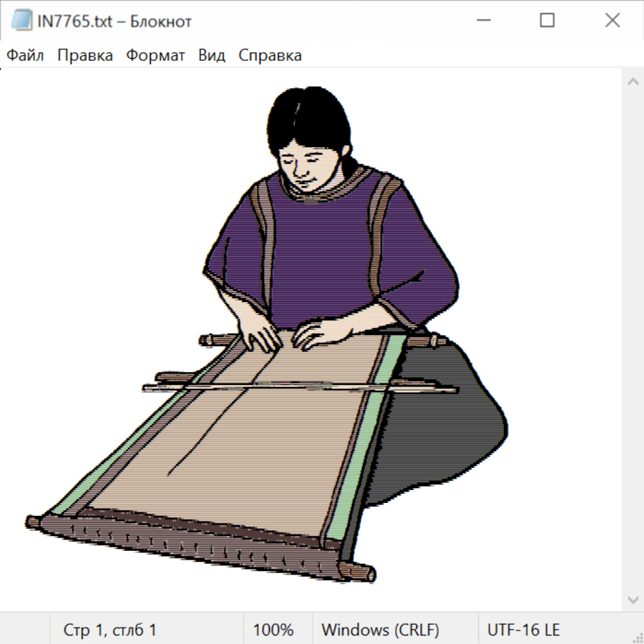Open the Вид menu
This screenshot has width=644, height=644.
(x=211, y=56)
